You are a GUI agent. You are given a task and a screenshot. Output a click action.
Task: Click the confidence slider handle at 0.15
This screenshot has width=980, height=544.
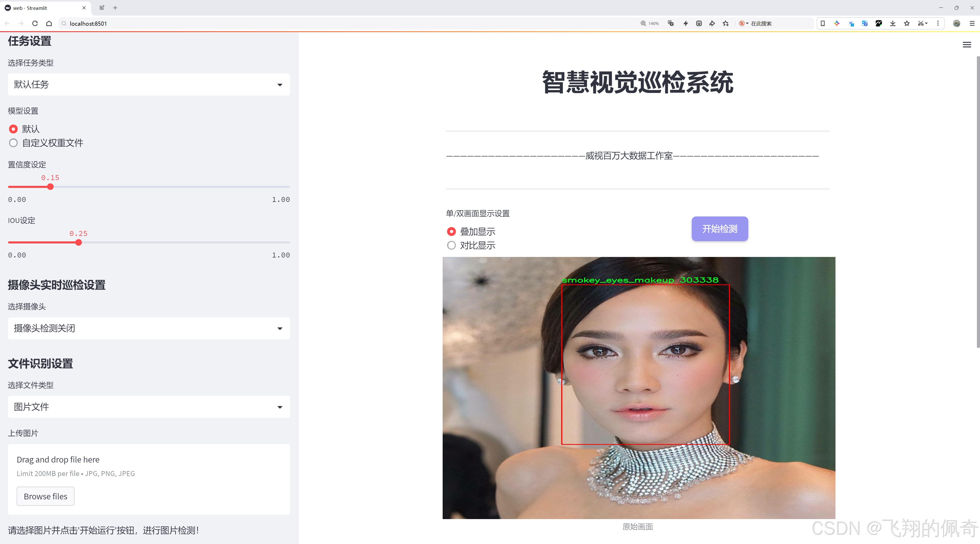tap(50, 187)
